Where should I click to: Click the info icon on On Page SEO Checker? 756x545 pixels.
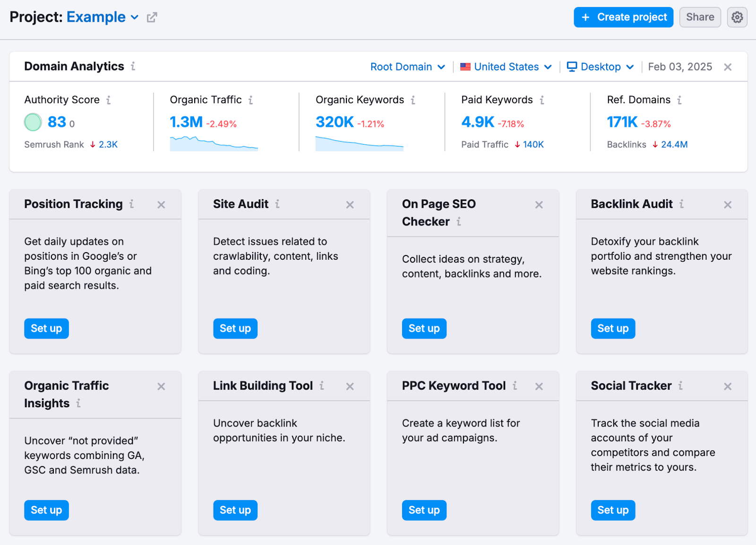(x=459, y=221)
